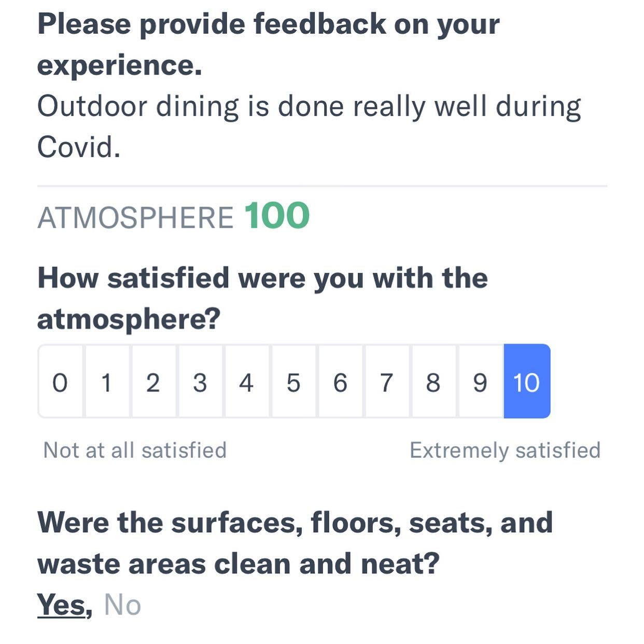Choose No for surfaces clean and neat
This screenshot has height=644, width=644.
pos(122,605)
